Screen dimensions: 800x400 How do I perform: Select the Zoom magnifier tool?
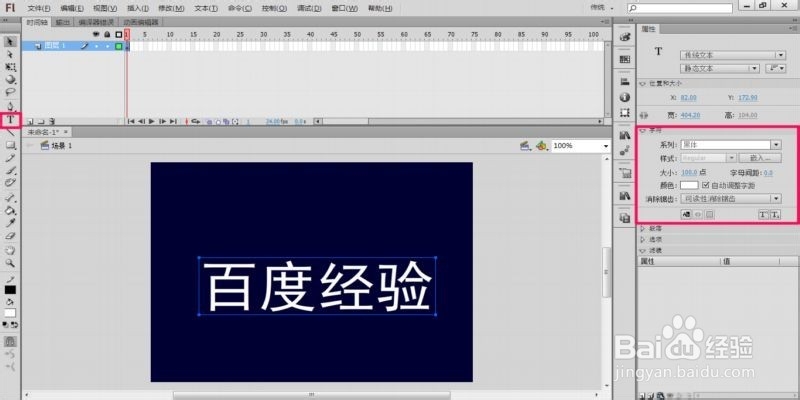click(10, 263)
